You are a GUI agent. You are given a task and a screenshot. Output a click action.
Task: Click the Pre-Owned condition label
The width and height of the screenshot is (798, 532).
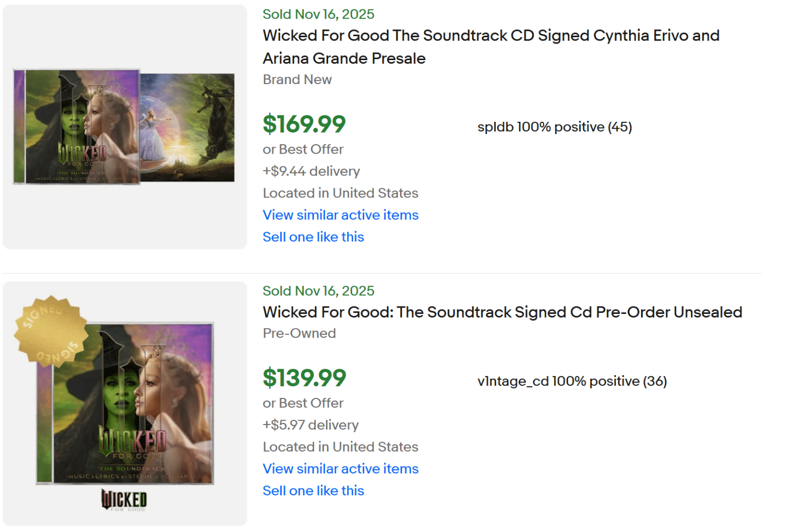pos(299,333)
